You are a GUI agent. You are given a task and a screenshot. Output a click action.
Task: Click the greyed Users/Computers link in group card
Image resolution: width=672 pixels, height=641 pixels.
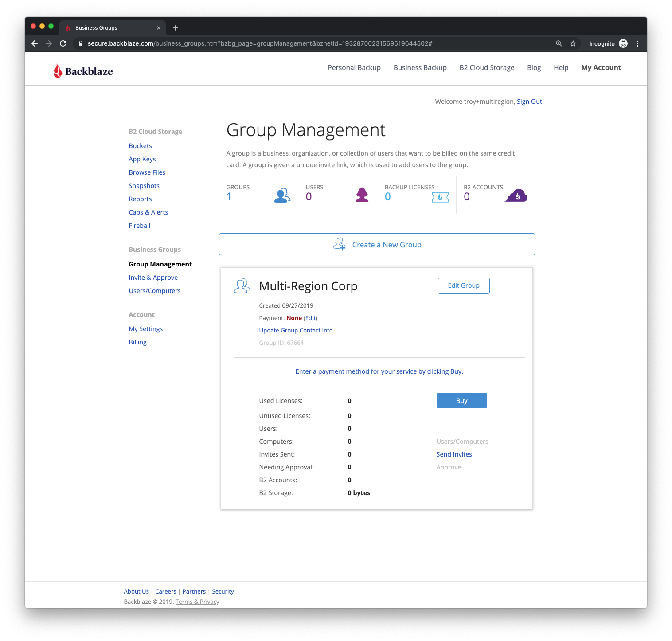coord(462,442)
